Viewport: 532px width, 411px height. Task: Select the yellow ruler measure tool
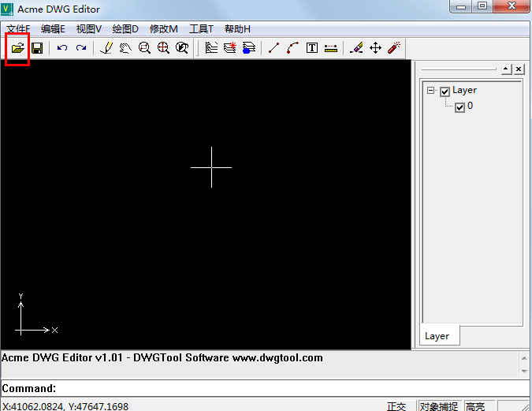click(331, 48)
